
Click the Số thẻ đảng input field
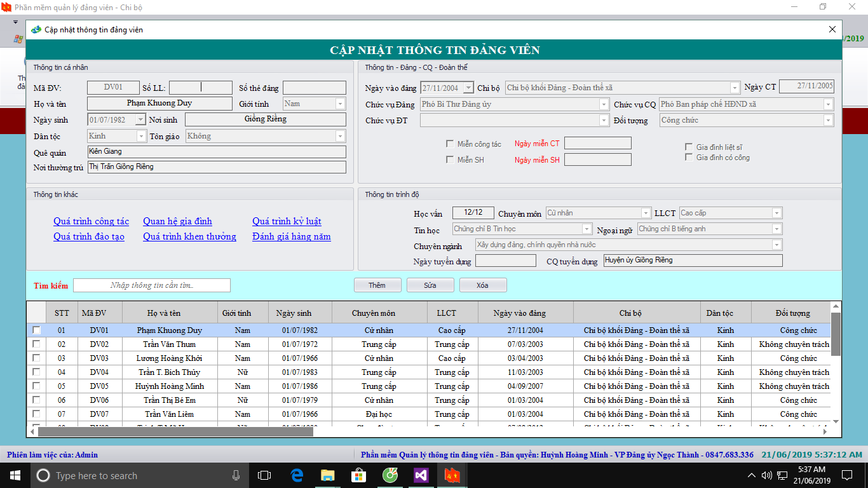(x=315, y=88)
